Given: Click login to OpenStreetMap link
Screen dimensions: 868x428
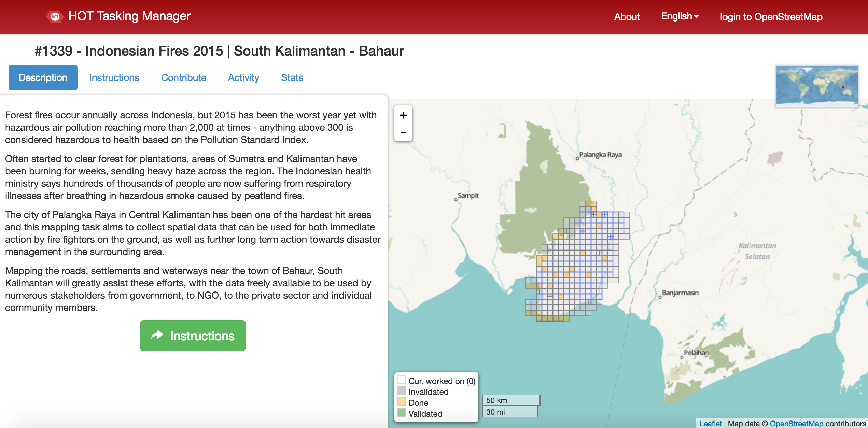Looking at the screenshot, I should pyautogui.click(x=771, y=17).
